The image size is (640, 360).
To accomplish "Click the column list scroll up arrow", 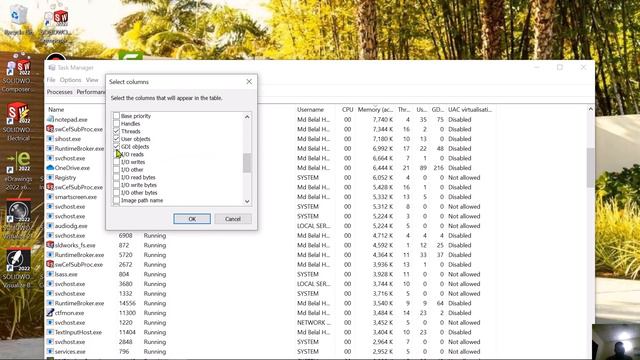I will click(x=247, y=117).
